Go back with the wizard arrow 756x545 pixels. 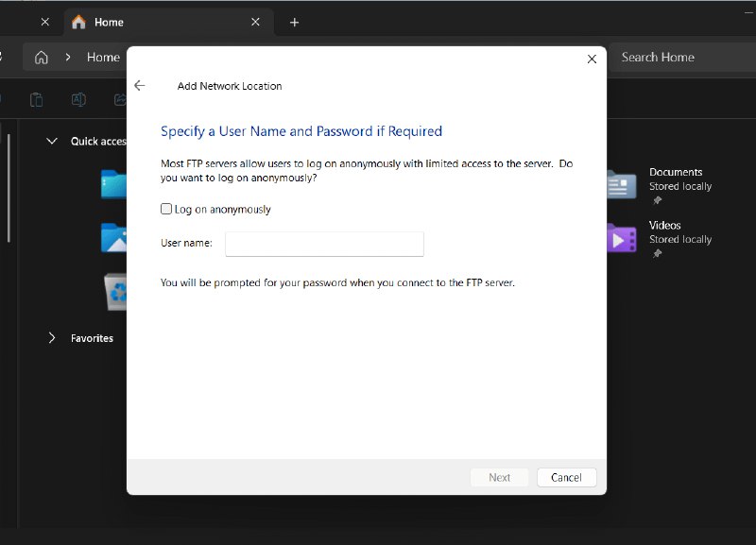click(x=139, y=85)
